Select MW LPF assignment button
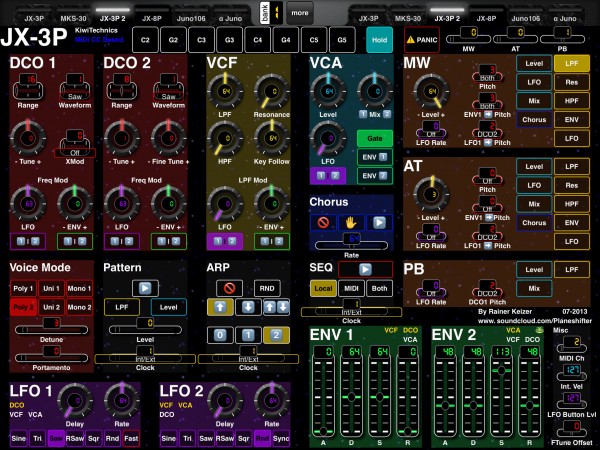This screenshot has width=600, height=450. click(x=572, y=64)
